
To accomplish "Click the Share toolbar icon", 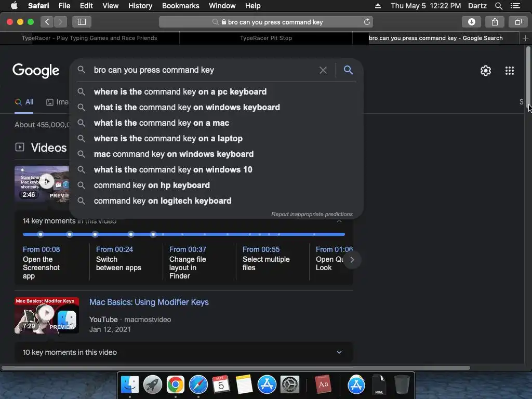I will 495,22.
